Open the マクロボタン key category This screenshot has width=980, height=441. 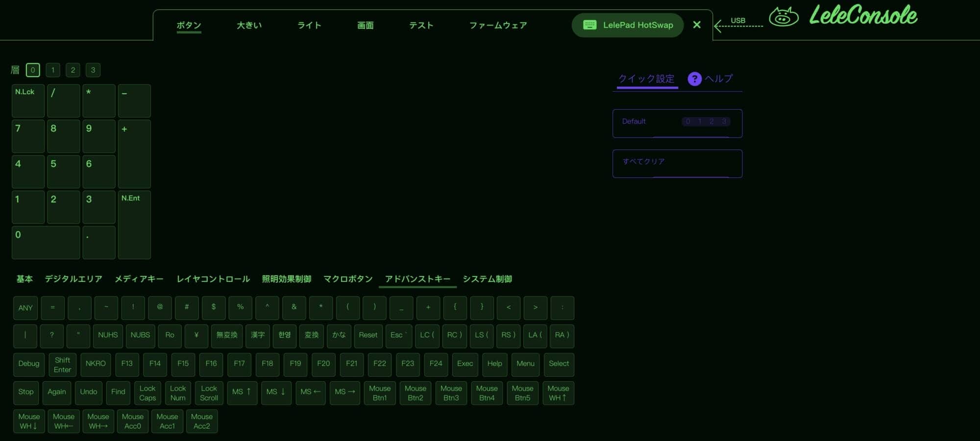coord(347,278)
